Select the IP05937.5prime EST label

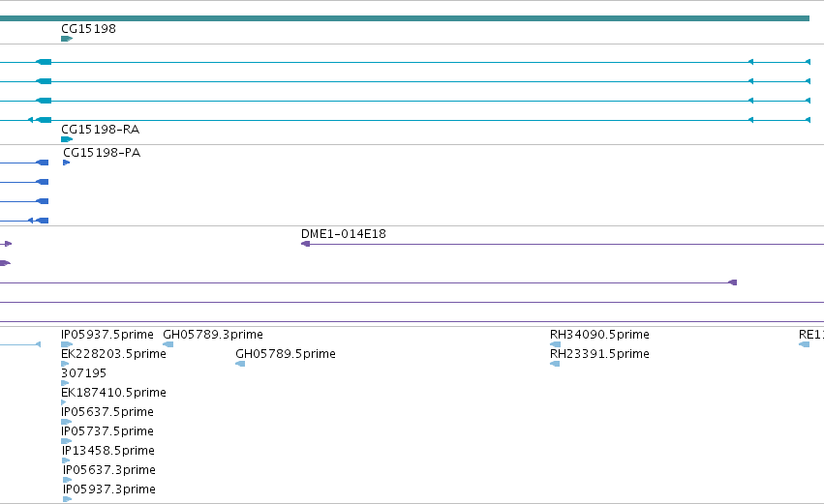107,335
